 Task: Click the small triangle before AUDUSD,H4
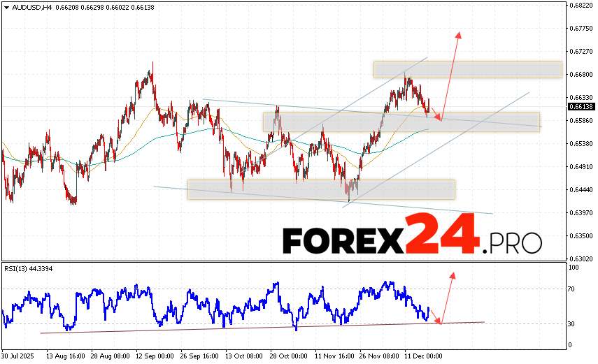(x=6, y=7)
